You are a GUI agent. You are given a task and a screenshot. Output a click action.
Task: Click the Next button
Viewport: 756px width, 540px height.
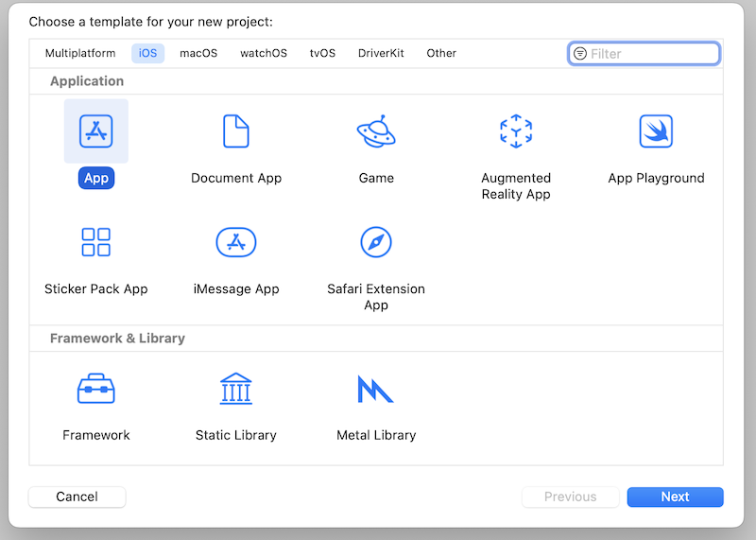(x=675, y=496)
